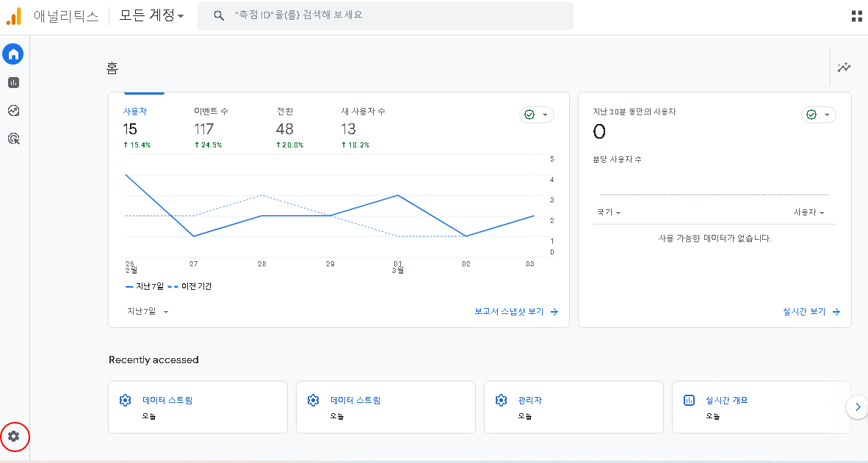The height and width of the screenshot is (463, 868).
Task: Click arrow icon beside 보고서 스냅샷 보기
Action: 554,312
